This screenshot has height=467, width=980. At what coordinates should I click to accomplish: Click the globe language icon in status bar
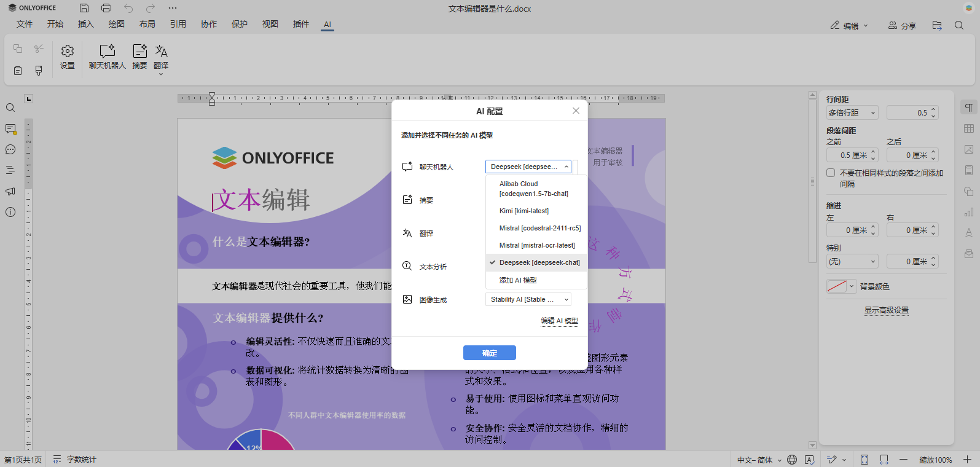[x=792, y=460]
